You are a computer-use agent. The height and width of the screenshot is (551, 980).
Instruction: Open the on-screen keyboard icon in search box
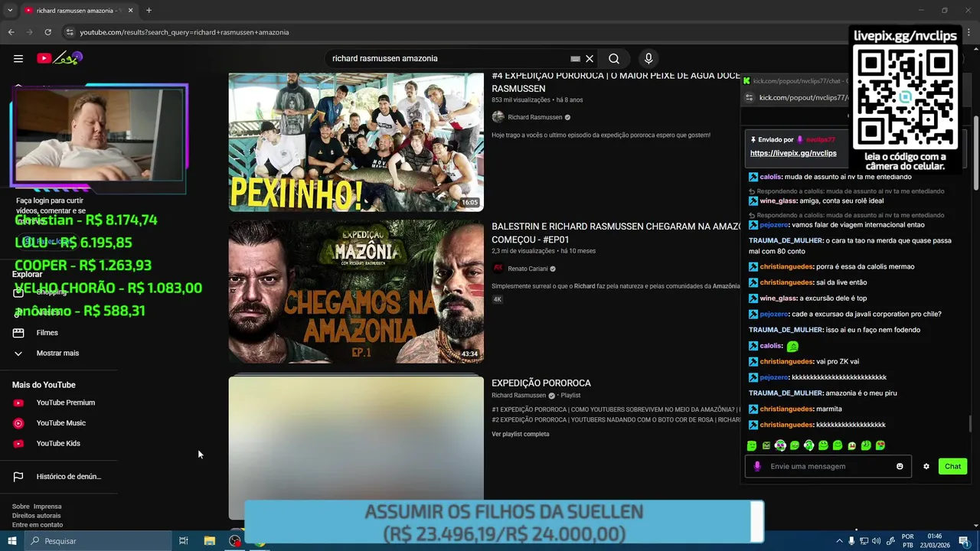[x=575, y=59]
